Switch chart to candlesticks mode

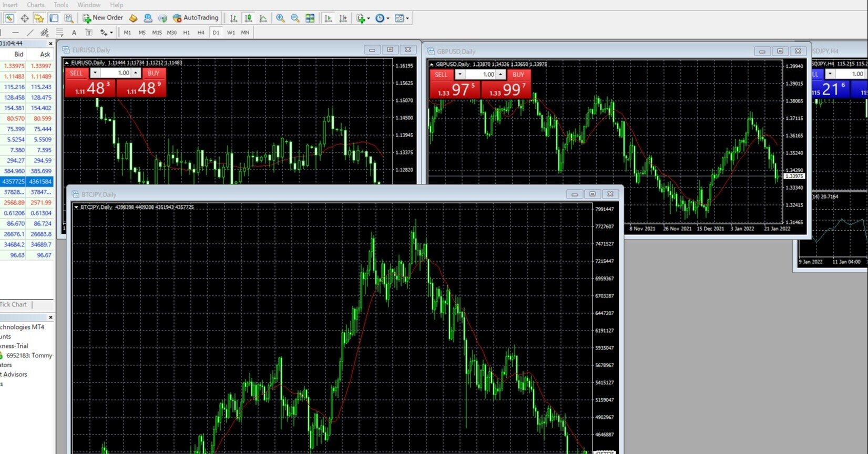248,18
